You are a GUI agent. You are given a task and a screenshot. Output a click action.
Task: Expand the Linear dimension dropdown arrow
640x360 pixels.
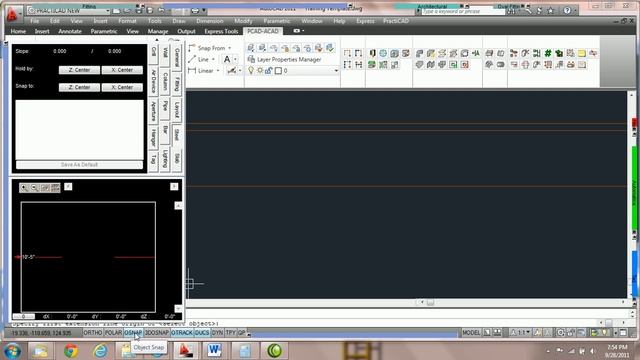click(x=218, y=71)
